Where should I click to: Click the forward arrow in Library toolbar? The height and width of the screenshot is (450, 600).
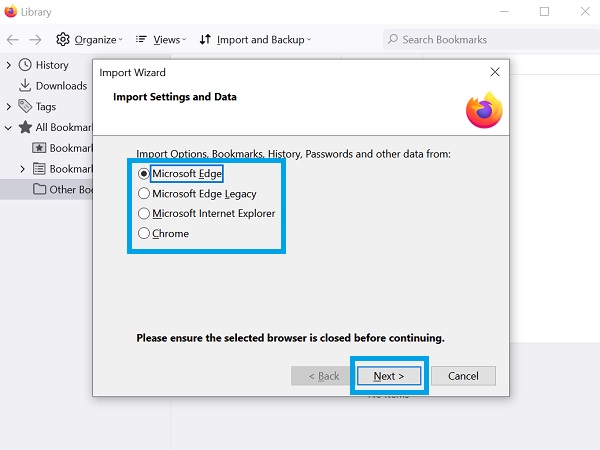[35, 40]
